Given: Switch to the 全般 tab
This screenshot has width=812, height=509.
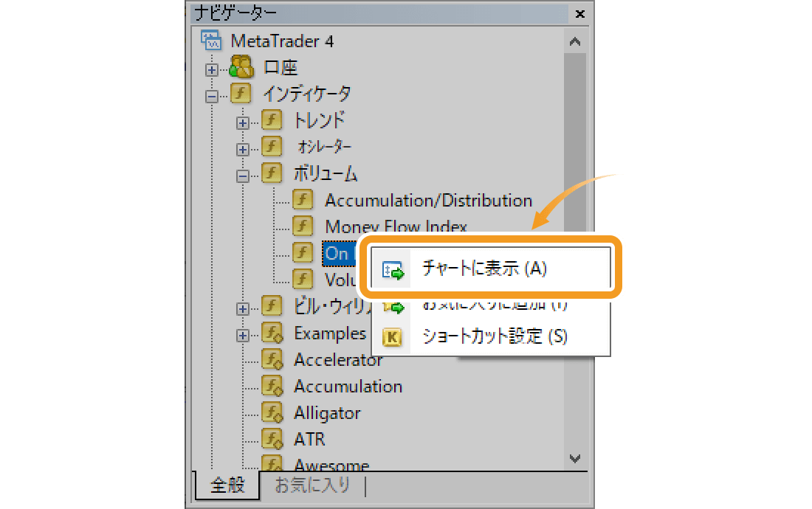Looking at the screenshot, I should 227,485.
